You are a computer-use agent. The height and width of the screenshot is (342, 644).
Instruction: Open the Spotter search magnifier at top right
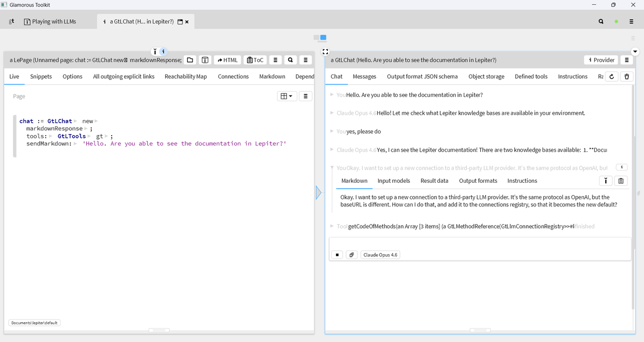tap(601, 22)
